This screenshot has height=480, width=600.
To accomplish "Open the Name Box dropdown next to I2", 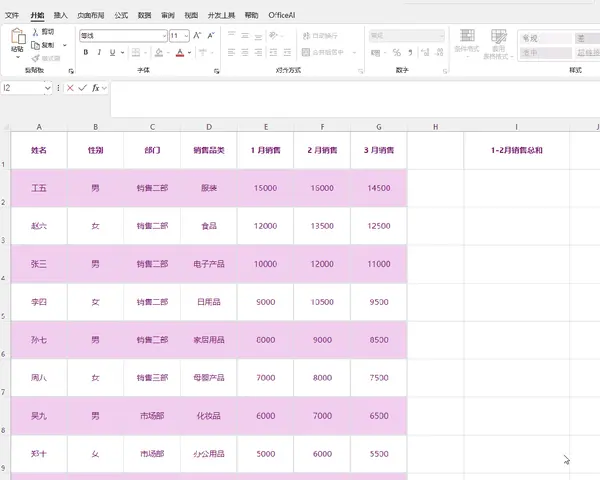I will (x=47, y=88).
